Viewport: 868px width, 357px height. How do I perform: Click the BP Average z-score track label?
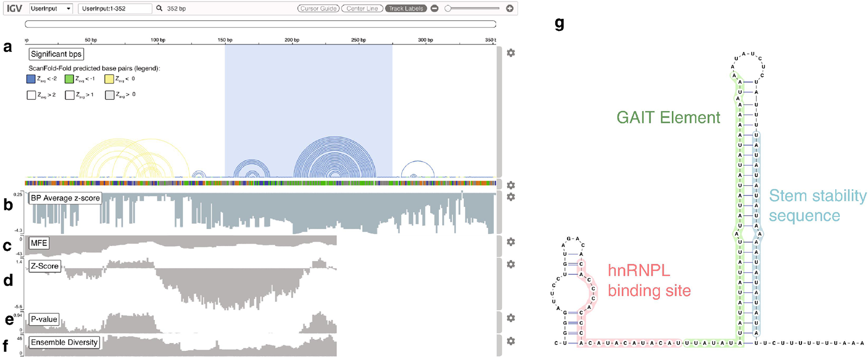65,198
